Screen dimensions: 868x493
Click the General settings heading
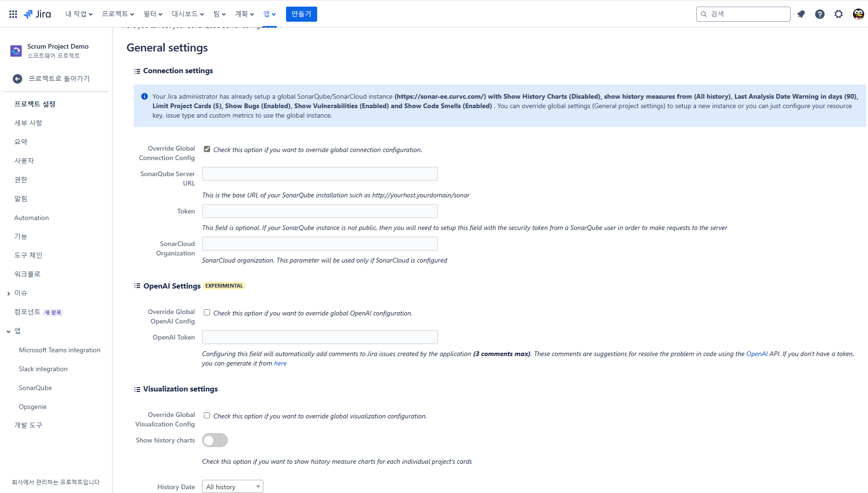(x=167, y=48)
